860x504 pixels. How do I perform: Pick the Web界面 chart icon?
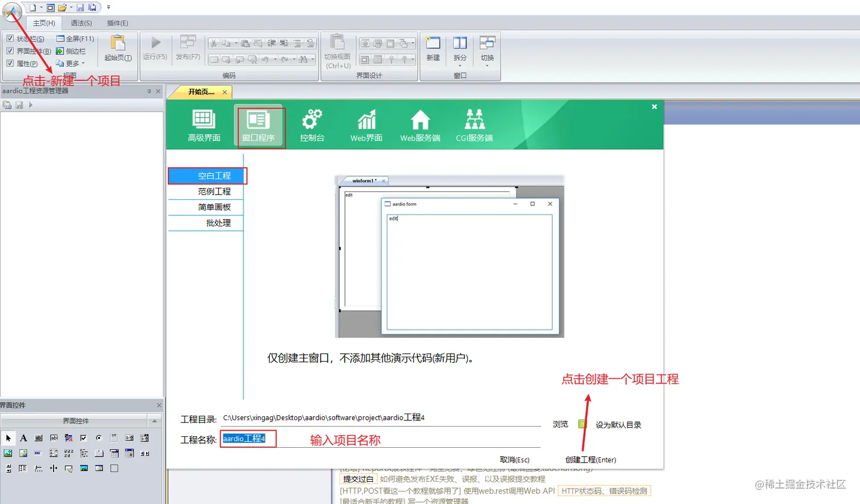point(366,126)
